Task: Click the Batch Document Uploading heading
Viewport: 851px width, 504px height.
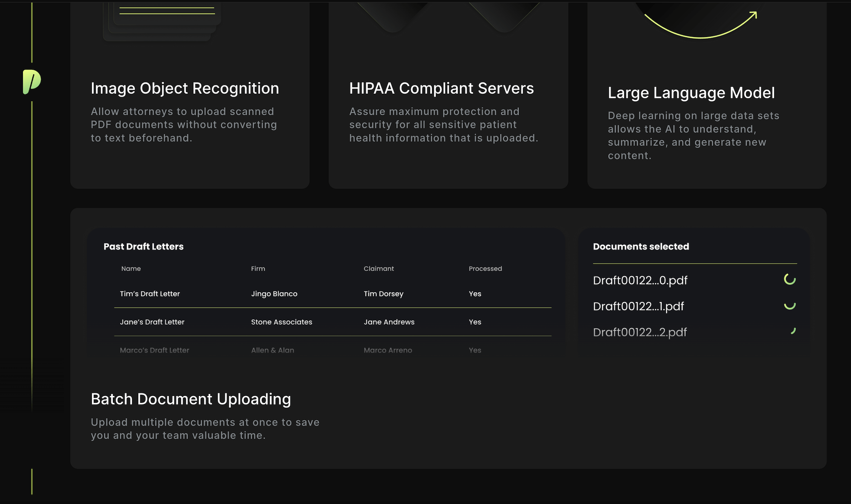Action: click(191, 399)
